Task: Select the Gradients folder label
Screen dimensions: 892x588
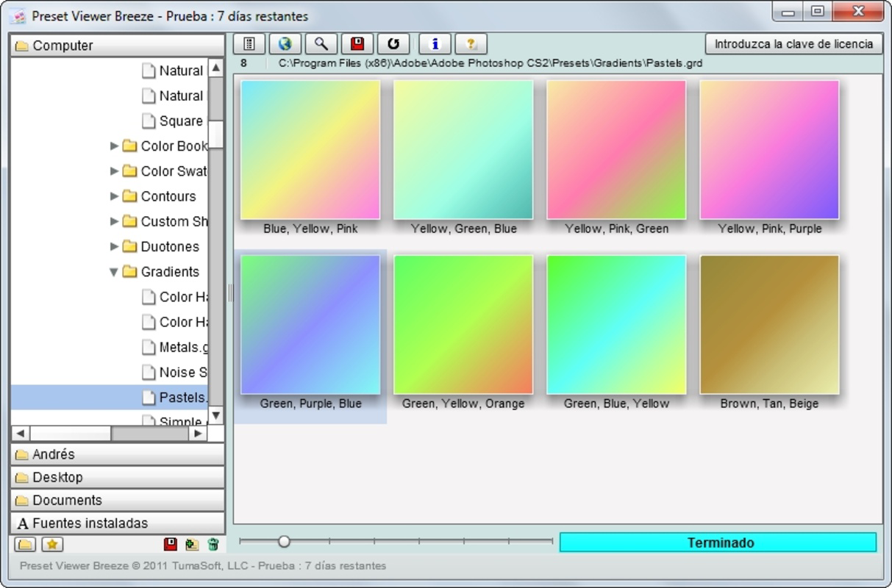Action: 170,272
